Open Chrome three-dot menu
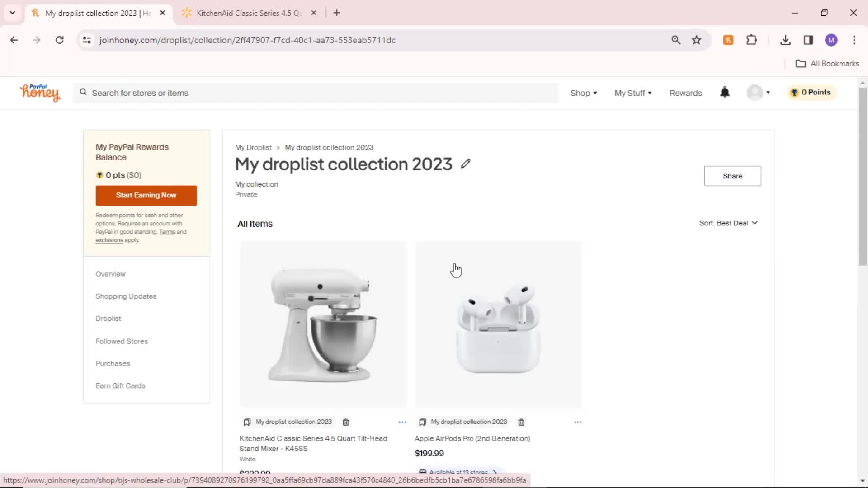Image resolution: width=868 pixels, height=488 pixels. click(854, 40)
